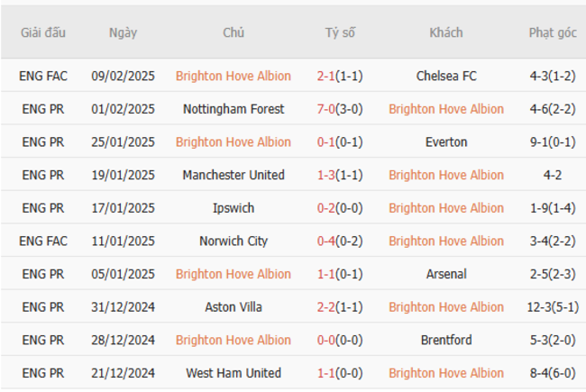
Task: Select the Brentford team name
Action: click(x=446, y=340)
